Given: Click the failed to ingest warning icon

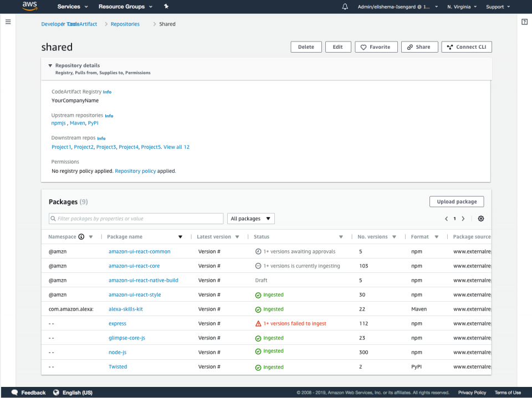Looking at the screenshot, I should [258, 324].
